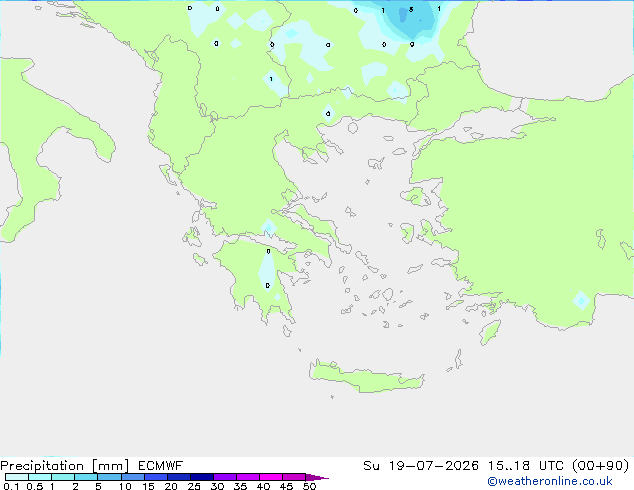The width and height of the screenshot is (634, 490).
Task: Click the 25–30 mm dark navy legend box
Action: (201, 477)
